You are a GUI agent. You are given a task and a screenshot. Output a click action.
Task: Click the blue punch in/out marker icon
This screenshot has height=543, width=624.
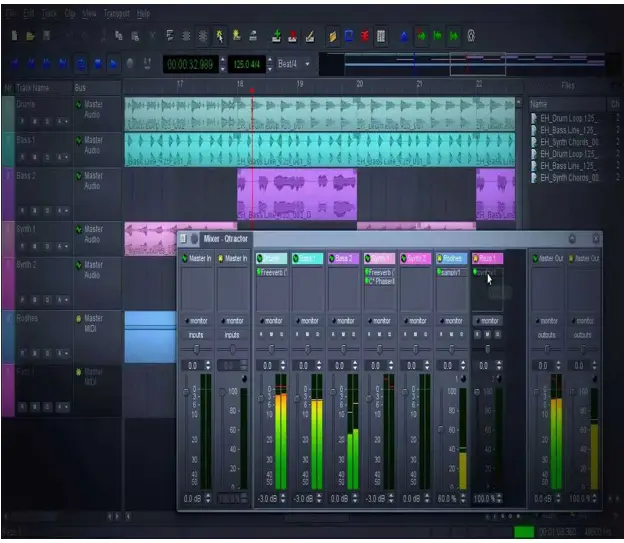coord(404,36)
